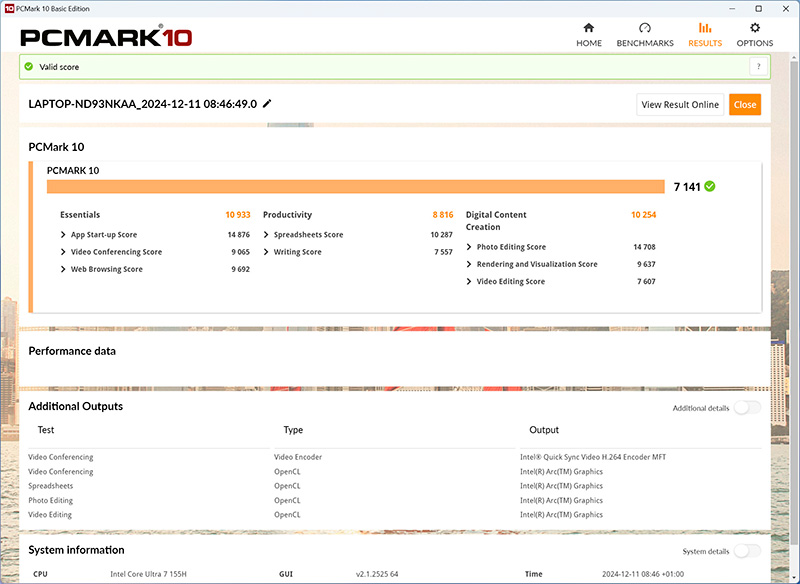Turn on the System details toggle
800x584 pixels.
click(x=746, y=551)
